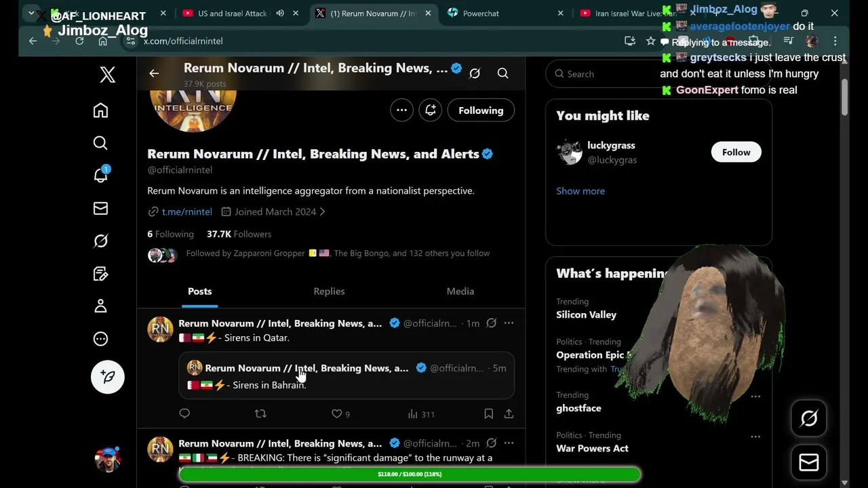This screenshot has width=868, height=488.
Task: Click the browser back arrow
Action: (33, 41)
